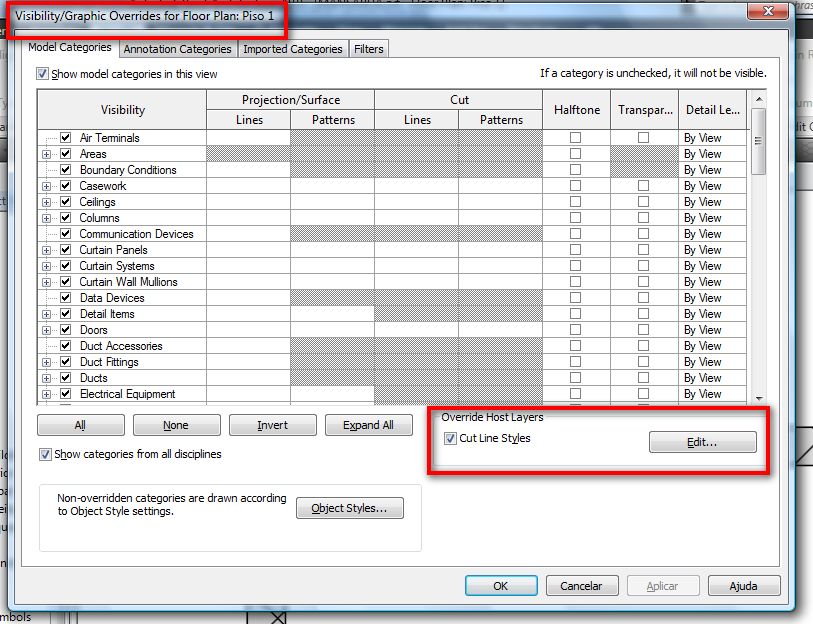Expand the Ceilings category
The width and height of the screenshot is (813, 624).
(47, 202)
